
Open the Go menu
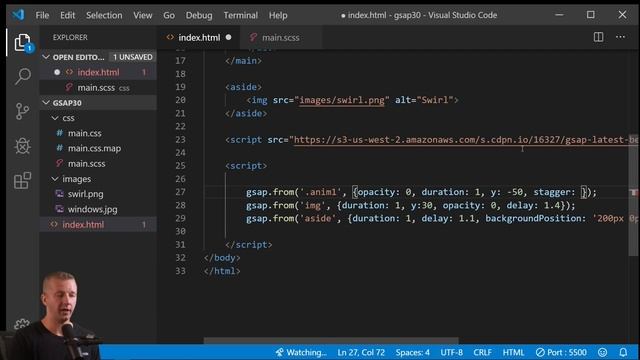point(169,16)
